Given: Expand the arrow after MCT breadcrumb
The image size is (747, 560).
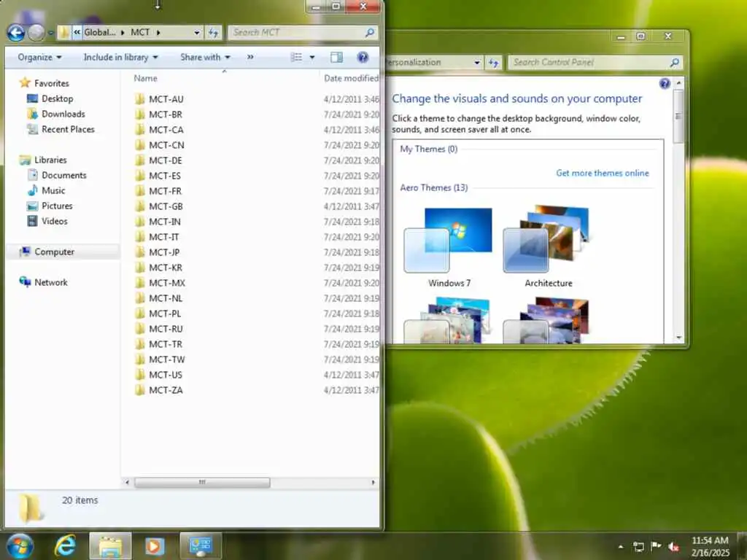Looking at the screenshot, I should point(158,32).
